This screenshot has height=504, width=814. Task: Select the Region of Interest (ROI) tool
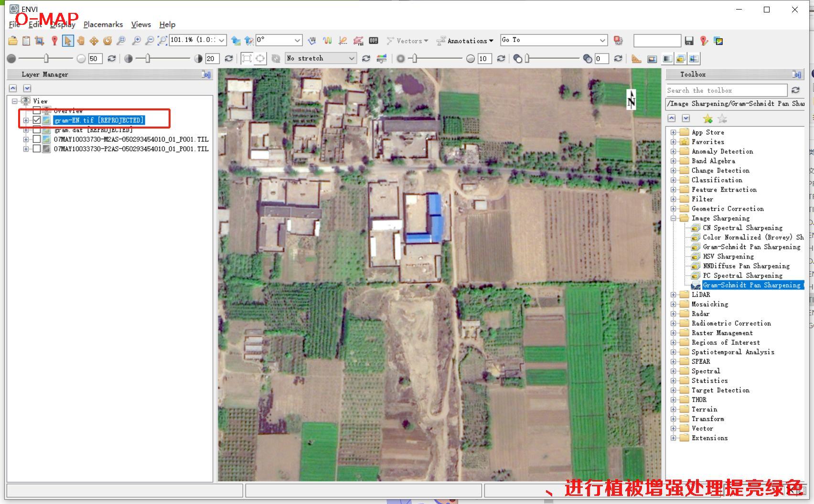pos(358,41)
